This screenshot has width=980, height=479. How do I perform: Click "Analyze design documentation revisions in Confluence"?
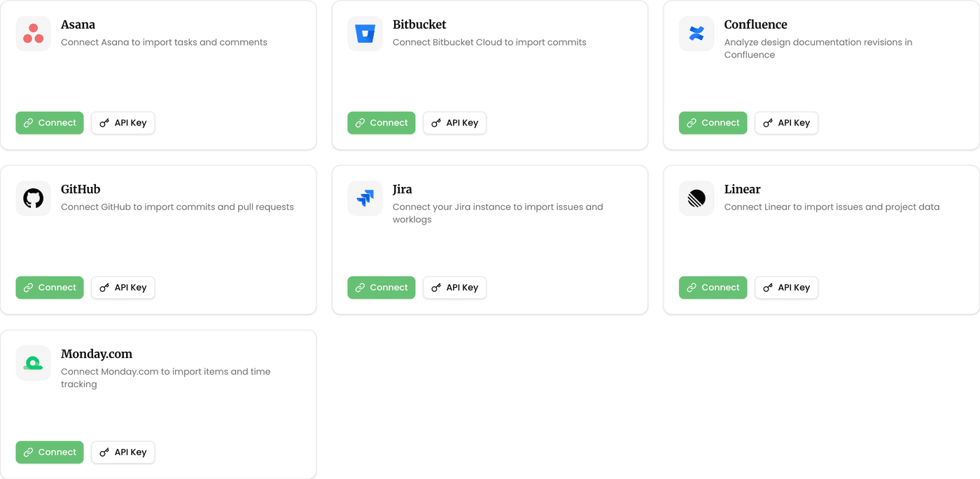coord(818,48)
